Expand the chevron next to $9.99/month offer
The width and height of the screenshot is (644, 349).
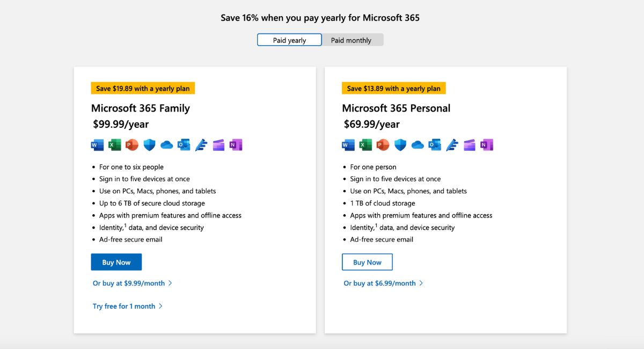pos(171,283)
